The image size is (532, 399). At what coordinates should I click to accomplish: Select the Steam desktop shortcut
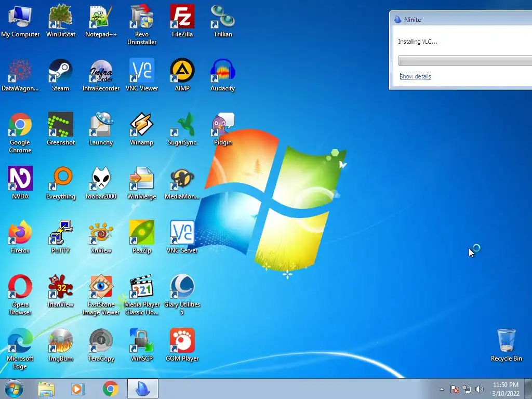click(x=61, y=75)
